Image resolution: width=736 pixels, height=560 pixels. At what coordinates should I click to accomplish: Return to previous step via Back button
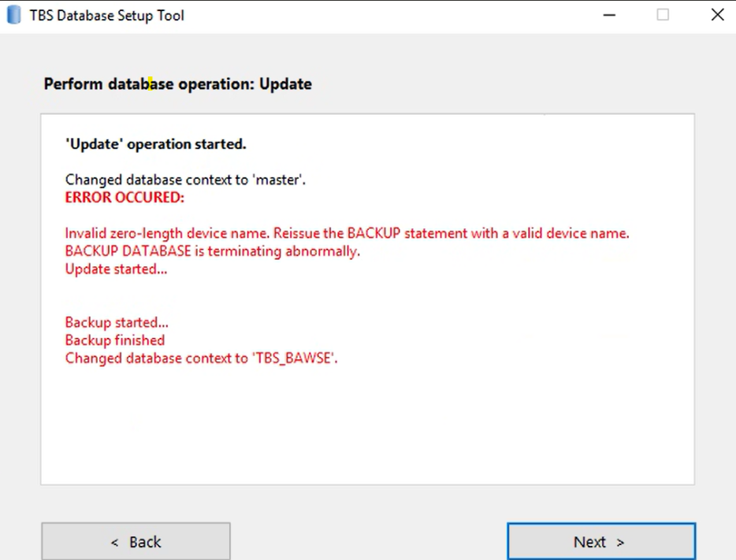pyautogui.click(x=136, y=541)
